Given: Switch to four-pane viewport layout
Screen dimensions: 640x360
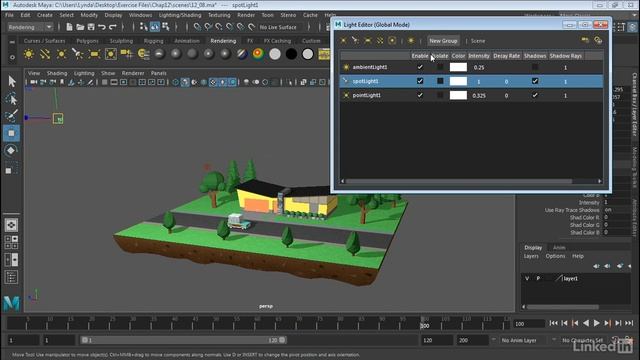Looking at the screenshot, I should pyautogui.click(x=11, y=242).
